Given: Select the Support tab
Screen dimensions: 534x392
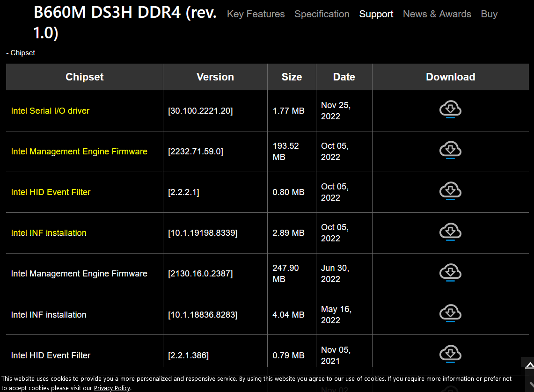Looking at the screenshot, I should pos(376,14).
